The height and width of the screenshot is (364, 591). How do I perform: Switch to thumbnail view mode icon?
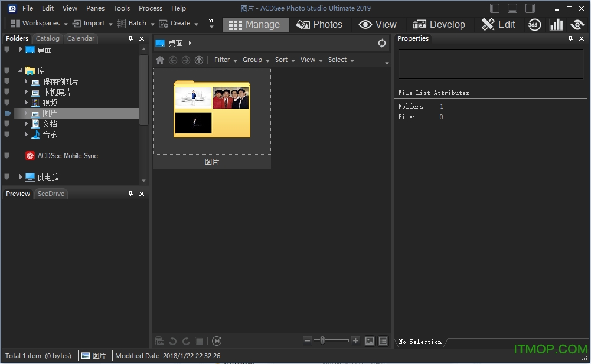pyautogui.click(x=370, y=340)
